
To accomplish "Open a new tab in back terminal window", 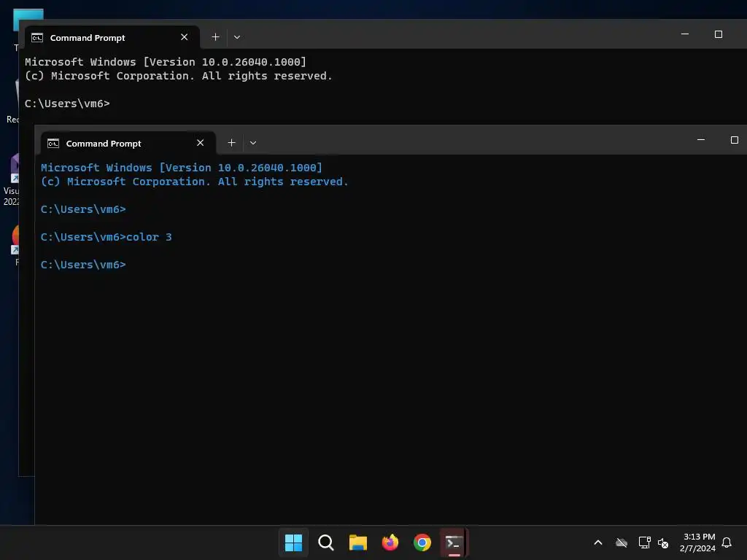I will [215, 37].
